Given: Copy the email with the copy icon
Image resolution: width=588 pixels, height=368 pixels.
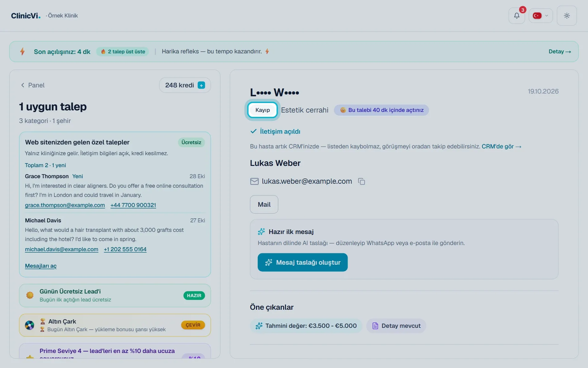Looking at the screenshot, I should 361,182.
